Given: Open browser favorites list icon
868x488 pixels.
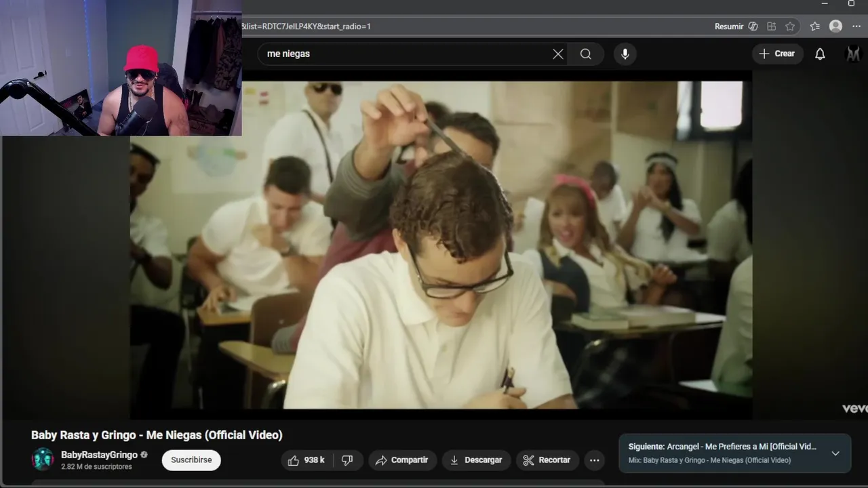Looking at the screenshot, I should 814,26.
